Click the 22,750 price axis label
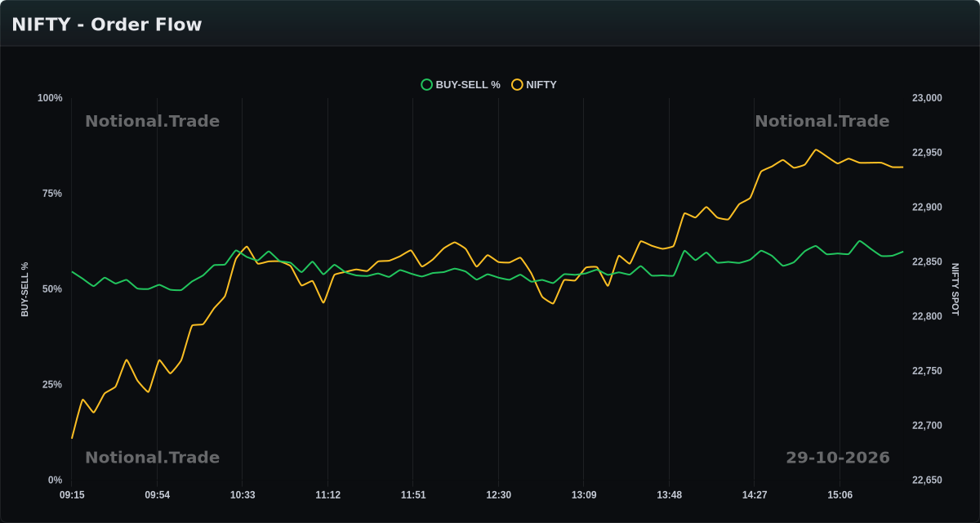Screen dimensions: 980x523 tap(927, 371)
